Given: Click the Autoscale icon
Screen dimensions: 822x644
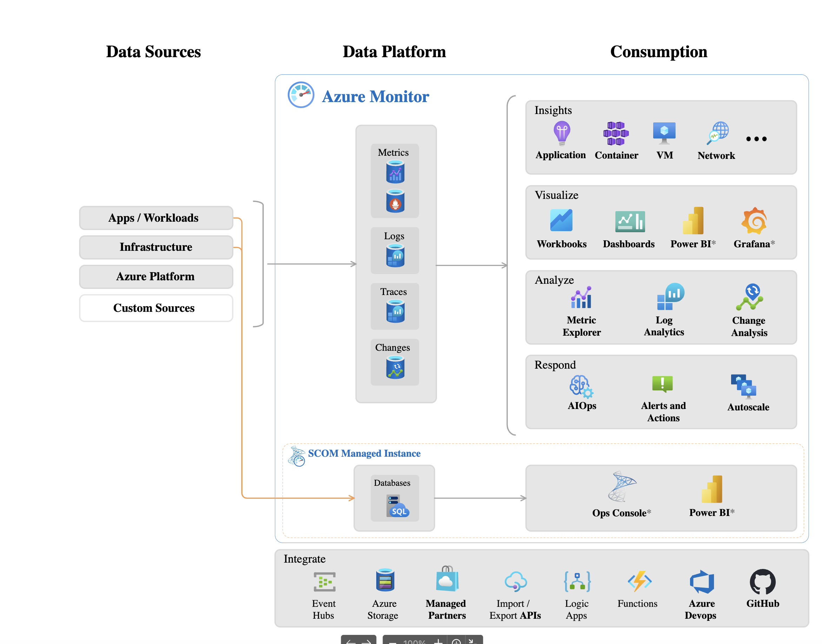Looking at the screenshot, I should [743, 387].
